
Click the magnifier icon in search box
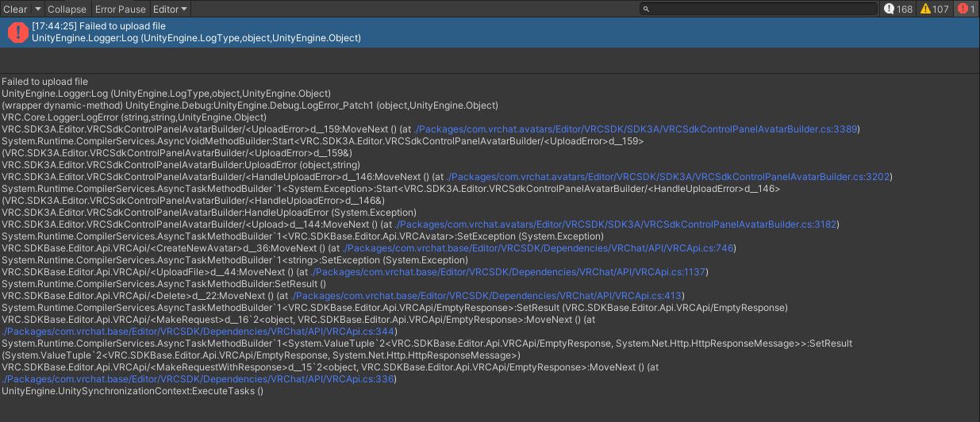point(647,10)
